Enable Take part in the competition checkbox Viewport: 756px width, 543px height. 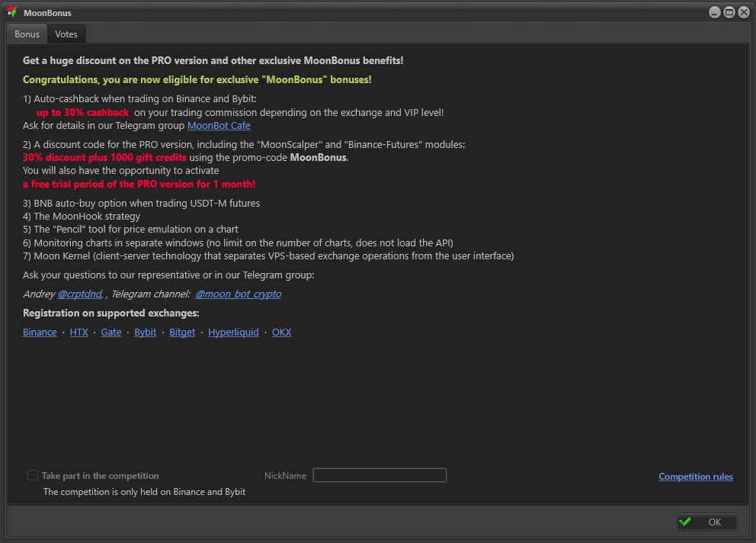point(33,475)
